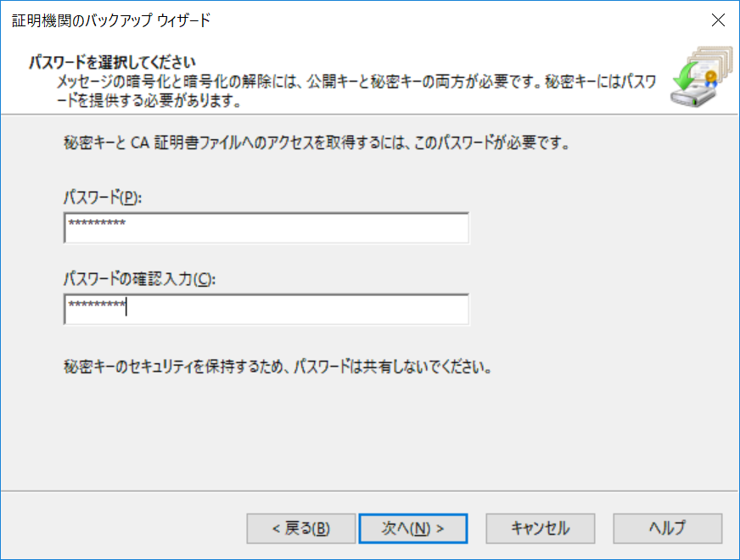Viewport: 740px width, 560px height.
Task: Click inside the パスワードの確認入力(C) field
Action: 266,310
